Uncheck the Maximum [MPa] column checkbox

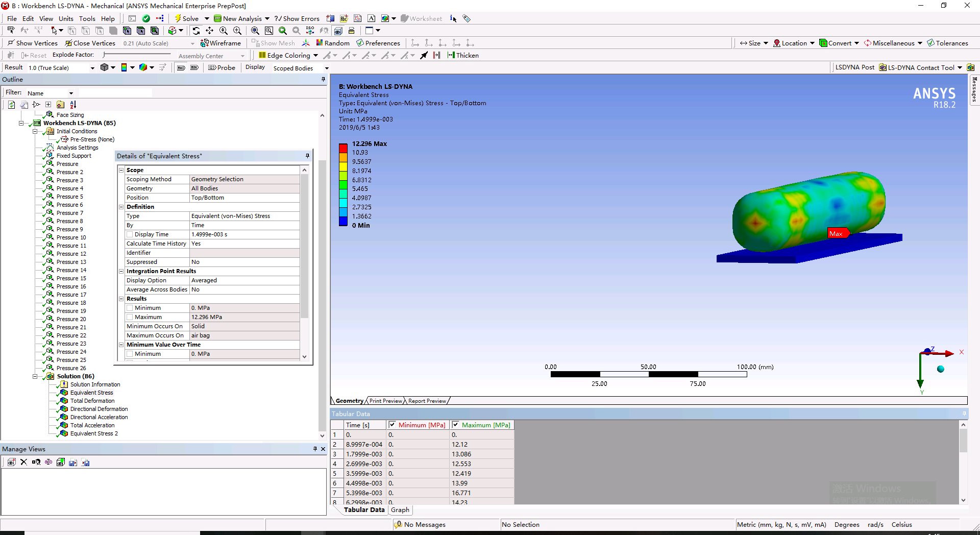[x=455, y=425]
